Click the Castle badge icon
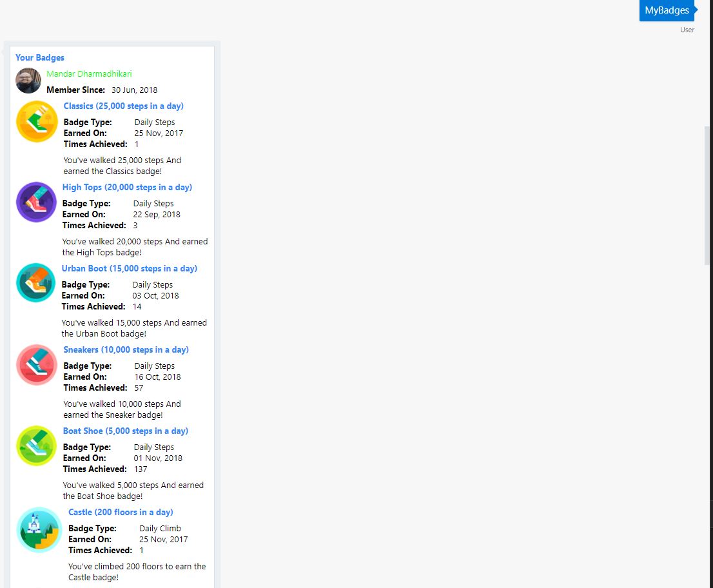 click(x=39, y=530)
